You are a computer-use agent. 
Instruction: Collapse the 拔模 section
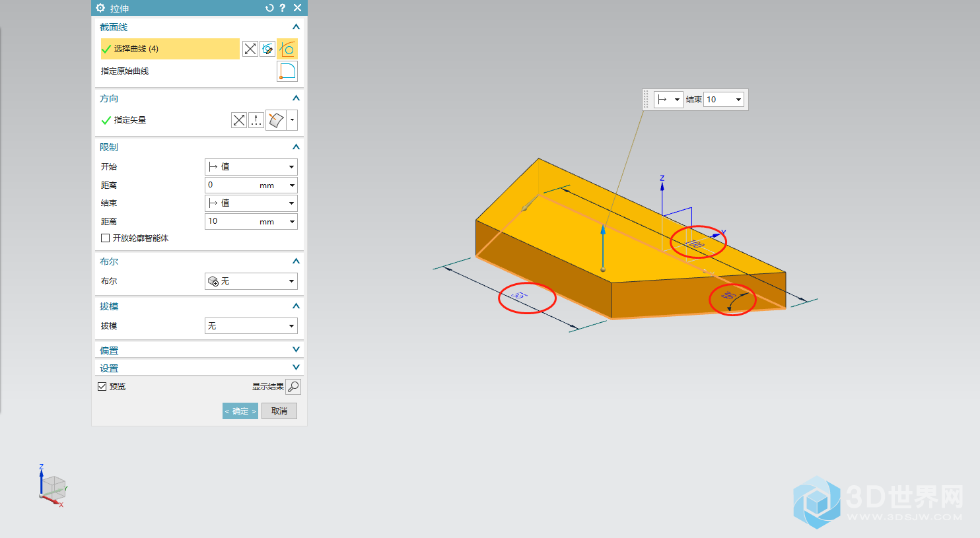click(296, 306)
